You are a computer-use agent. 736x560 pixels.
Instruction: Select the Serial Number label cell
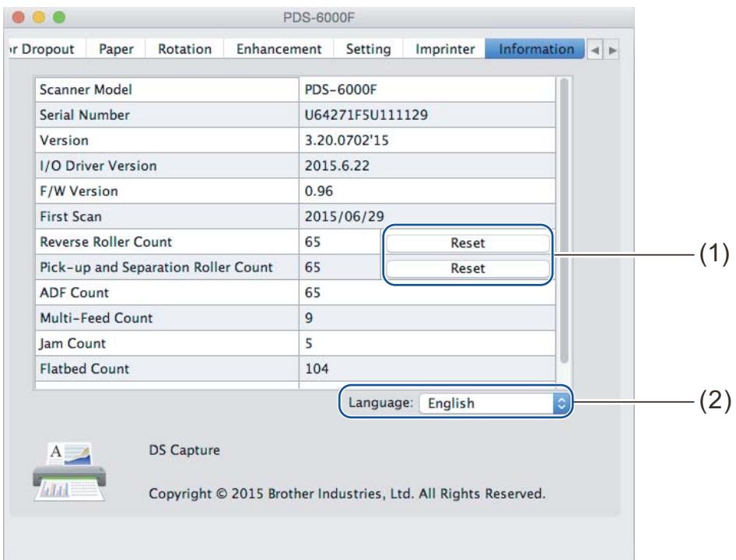point(167,115)
